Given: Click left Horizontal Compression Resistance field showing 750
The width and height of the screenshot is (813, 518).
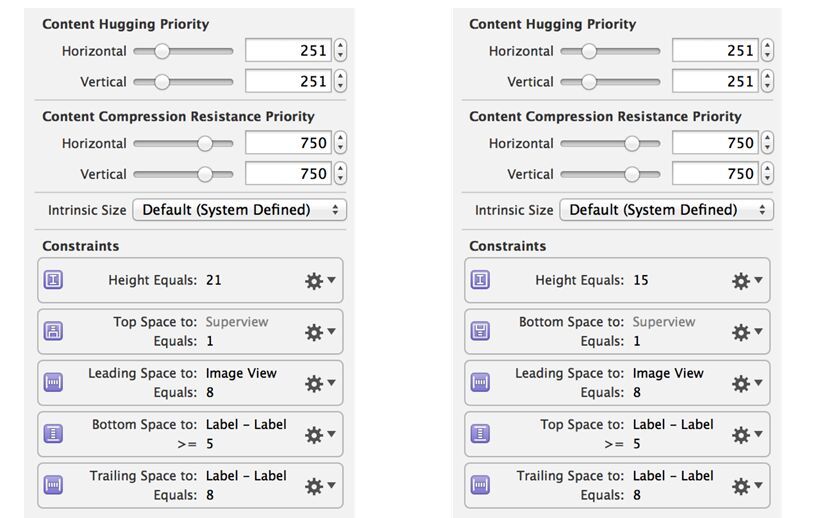Looking at the screenshot, I should (x=288, y=143).
